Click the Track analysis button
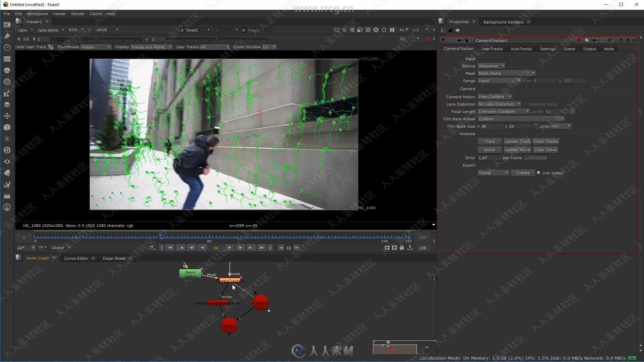The image size is (644, 362). [x=489, y=141]
